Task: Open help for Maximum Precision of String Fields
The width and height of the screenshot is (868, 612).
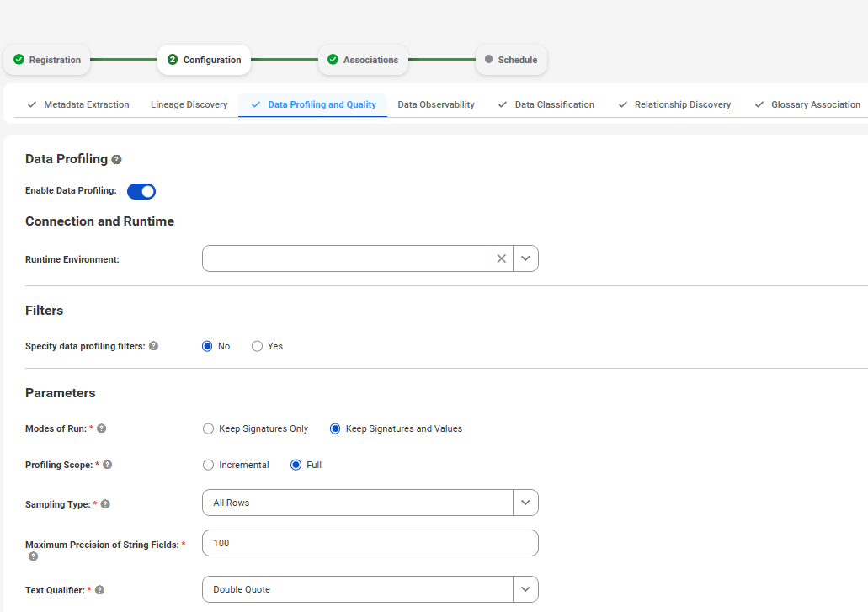Action: coord(33,556)
